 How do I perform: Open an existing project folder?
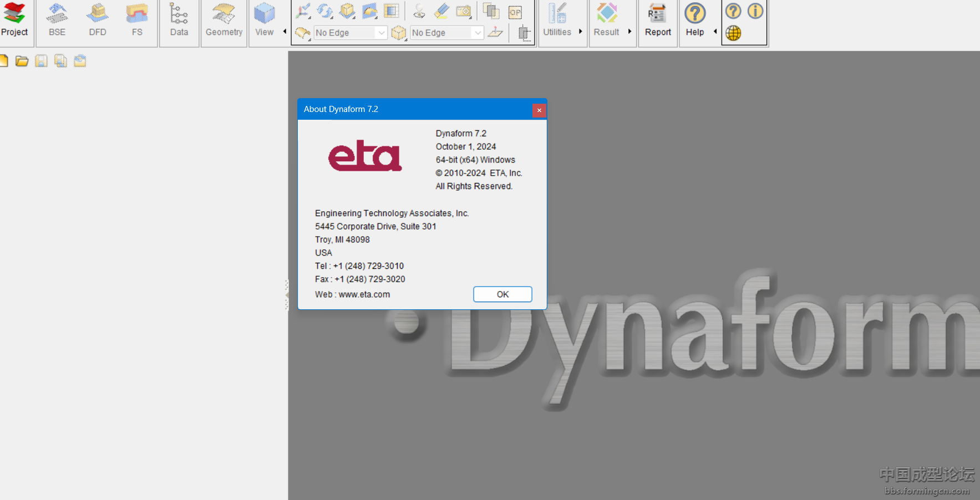pyautogui.click(x=22, y=61)
